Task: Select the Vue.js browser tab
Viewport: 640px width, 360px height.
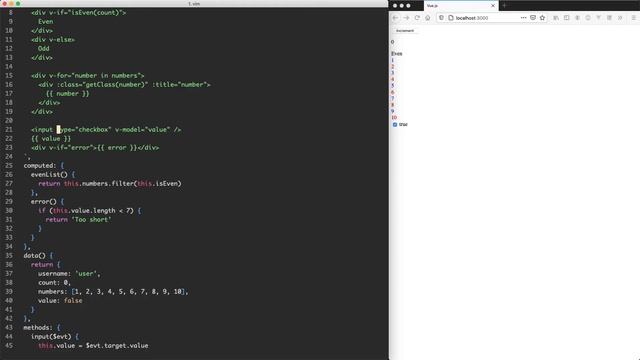Action: click(461, 6)
